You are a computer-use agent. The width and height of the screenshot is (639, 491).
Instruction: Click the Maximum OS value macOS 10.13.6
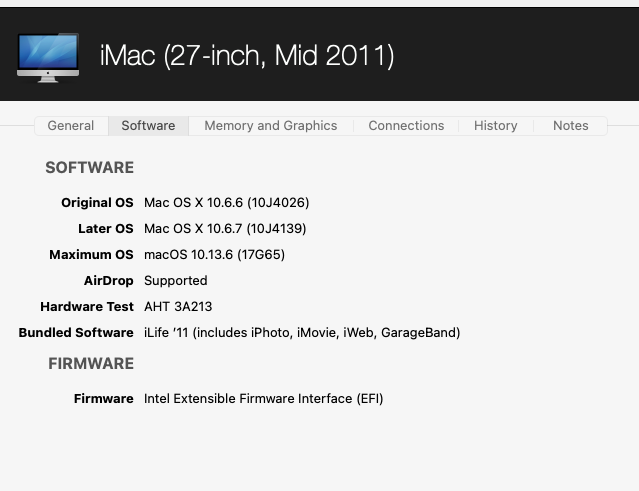point(214,255)
